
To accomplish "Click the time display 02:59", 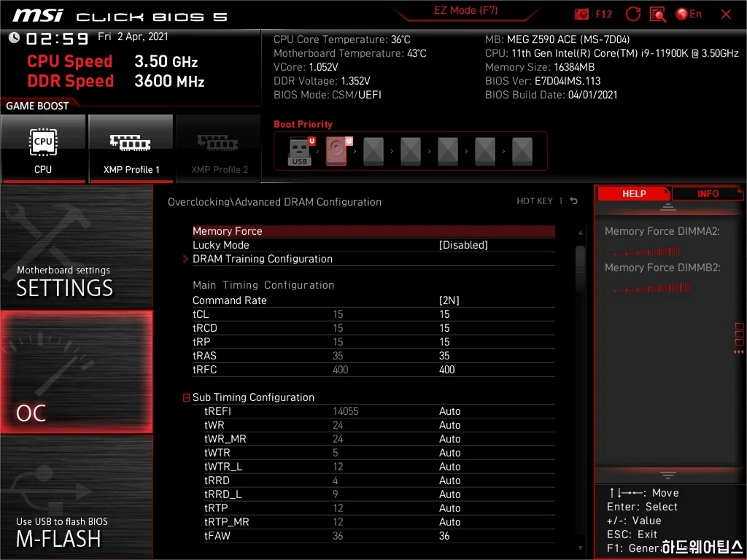I will coord(57,39).
